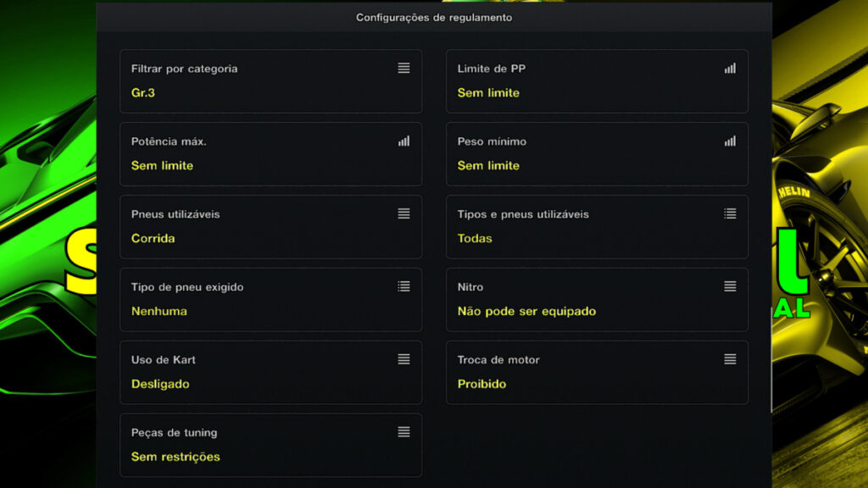The image size is (868, 488).
Task: Open the Todas tire types option
Action: coord(475,239)
